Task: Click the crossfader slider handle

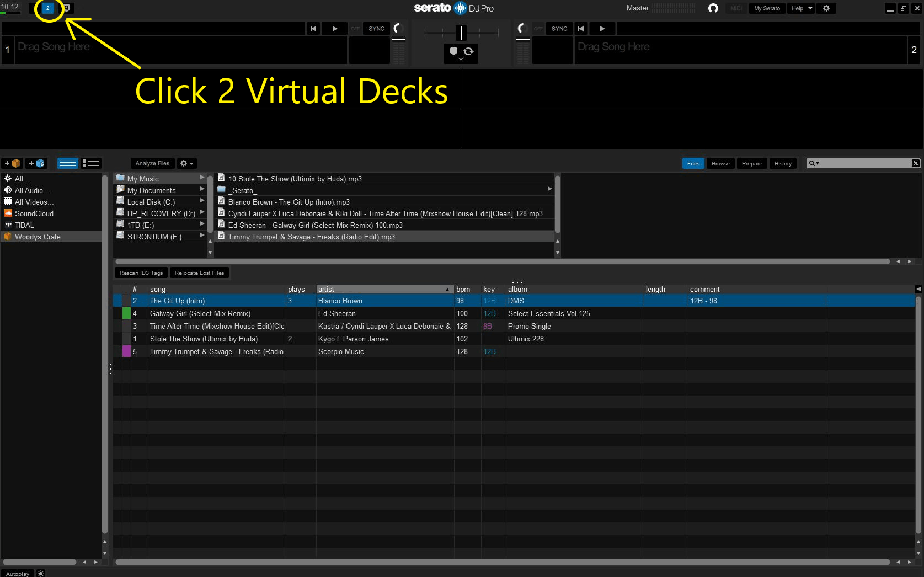Action: tap(461, 33)
